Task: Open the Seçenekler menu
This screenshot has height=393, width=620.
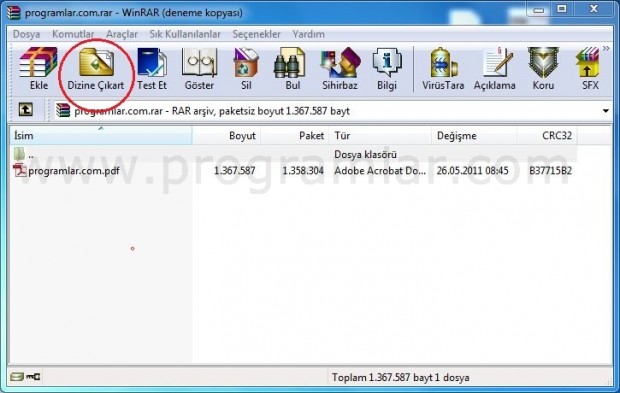Action: 256,34
